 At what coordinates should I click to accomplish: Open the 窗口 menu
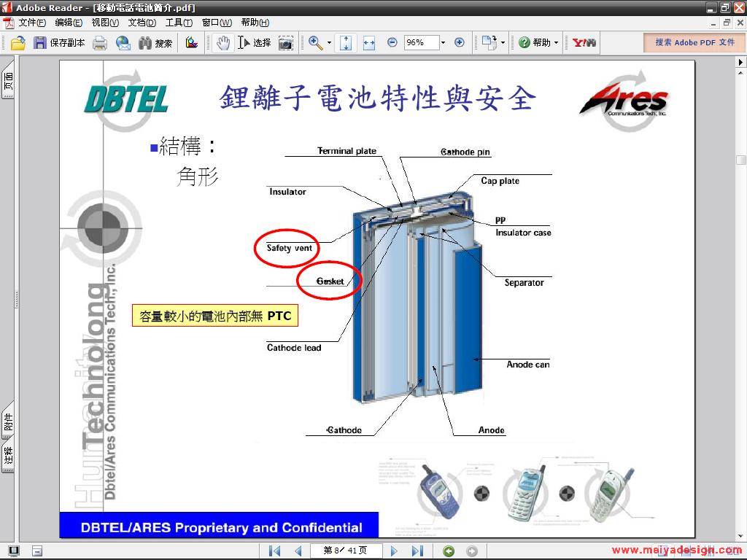pyautogui.click(x=217, y=23)
